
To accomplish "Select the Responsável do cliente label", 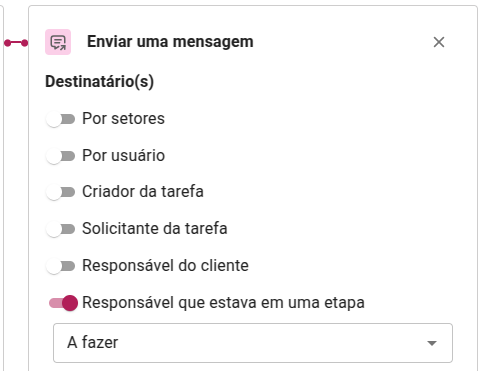I will (165, 266).
